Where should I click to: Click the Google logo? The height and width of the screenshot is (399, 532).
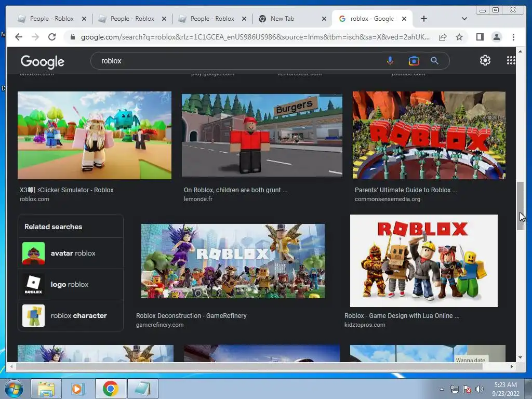coord(43,61)
